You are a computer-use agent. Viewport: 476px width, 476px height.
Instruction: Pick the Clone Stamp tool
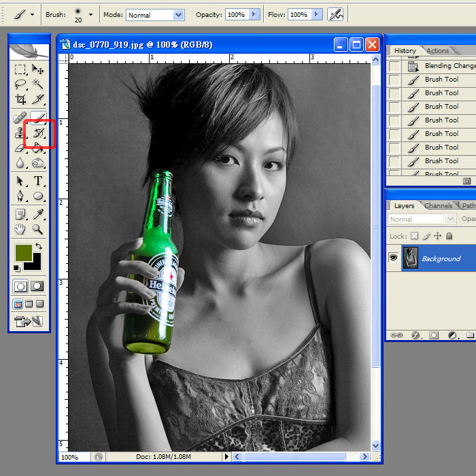coord(20,134)
